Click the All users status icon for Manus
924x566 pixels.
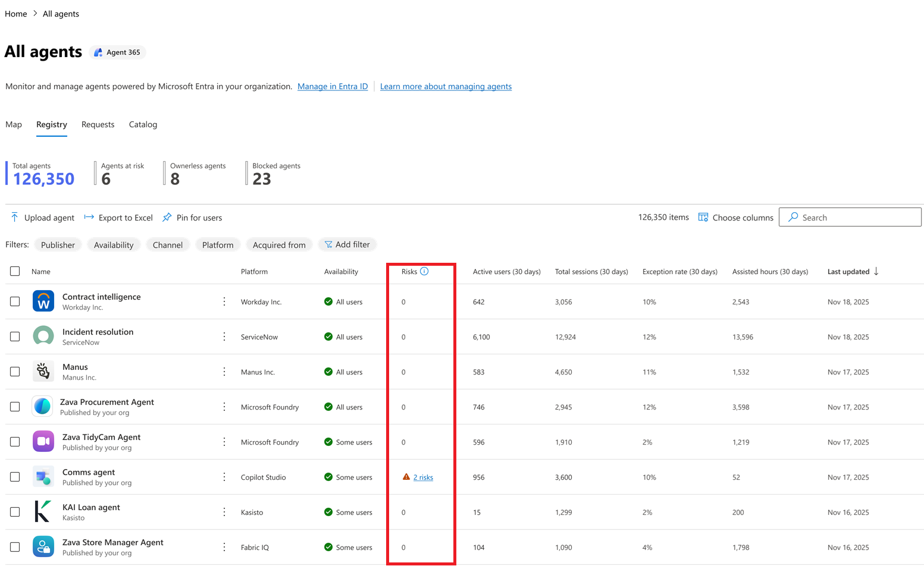tap(328, 372)
